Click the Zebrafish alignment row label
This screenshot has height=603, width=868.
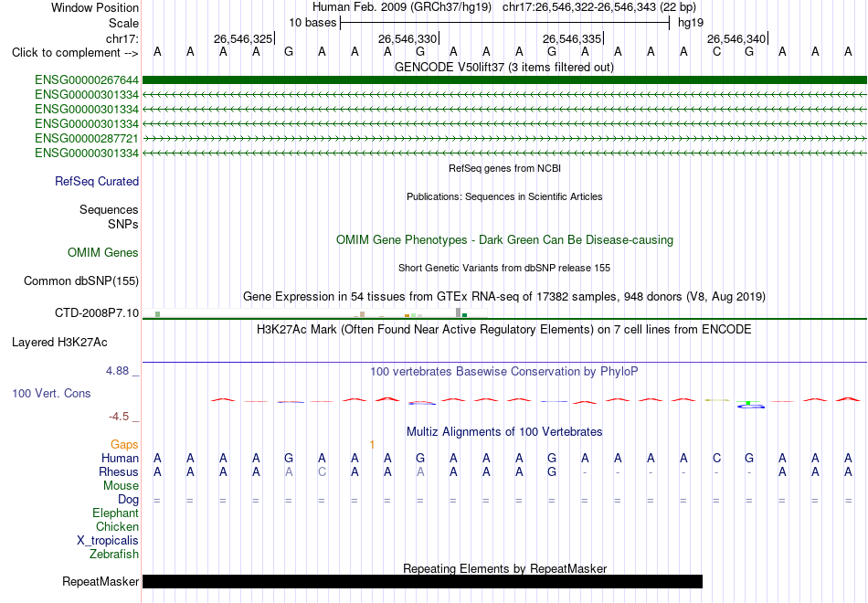114,555
